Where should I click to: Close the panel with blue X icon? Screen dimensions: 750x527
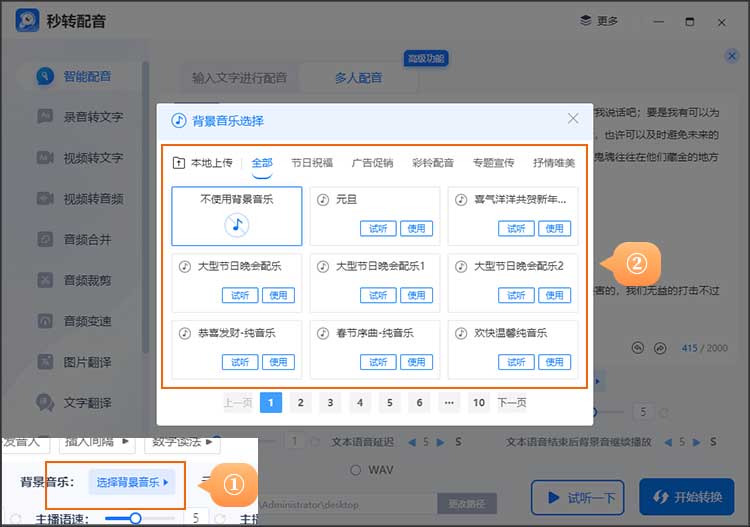coord(731,56)
